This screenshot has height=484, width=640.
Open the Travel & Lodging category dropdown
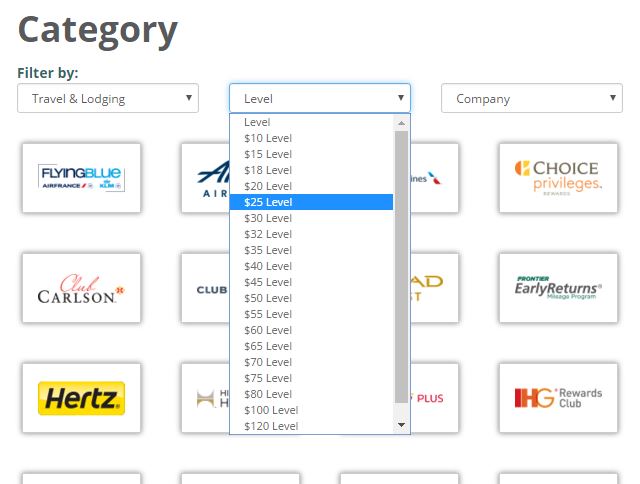(x=108, y=98)
